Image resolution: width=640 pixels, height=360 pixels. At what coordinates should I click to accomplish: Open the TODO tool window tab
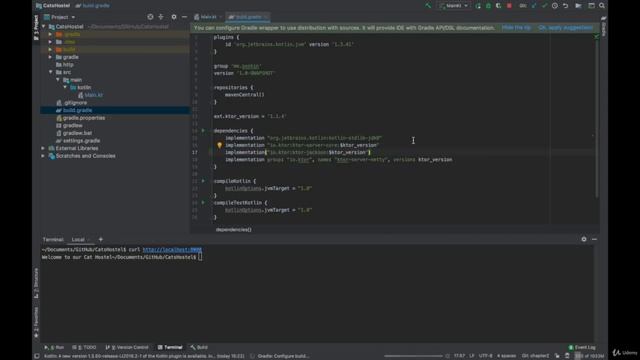[84, 347]
